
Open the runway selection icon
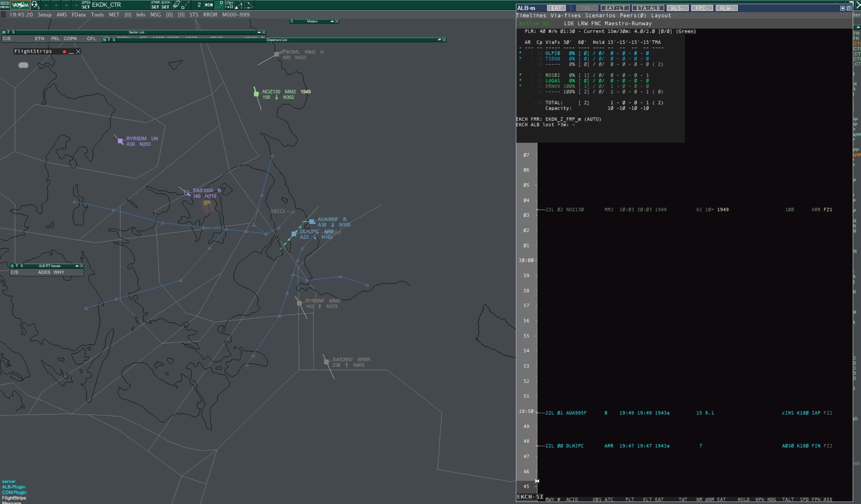(176, 5)
